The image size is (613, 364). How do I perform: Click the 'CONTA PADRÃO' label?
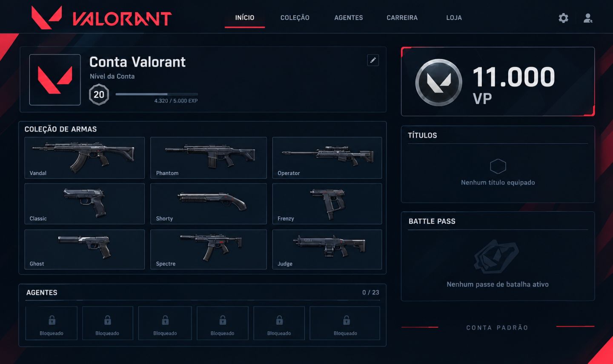497,327
